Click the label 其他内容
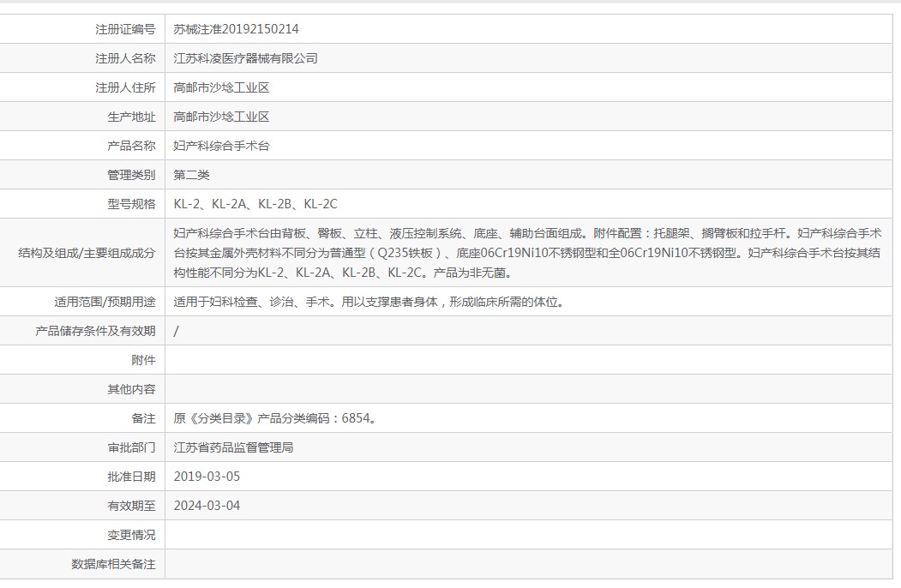This screenshot has width=901, height=588. pyautogui.click(x=131, y=390)
